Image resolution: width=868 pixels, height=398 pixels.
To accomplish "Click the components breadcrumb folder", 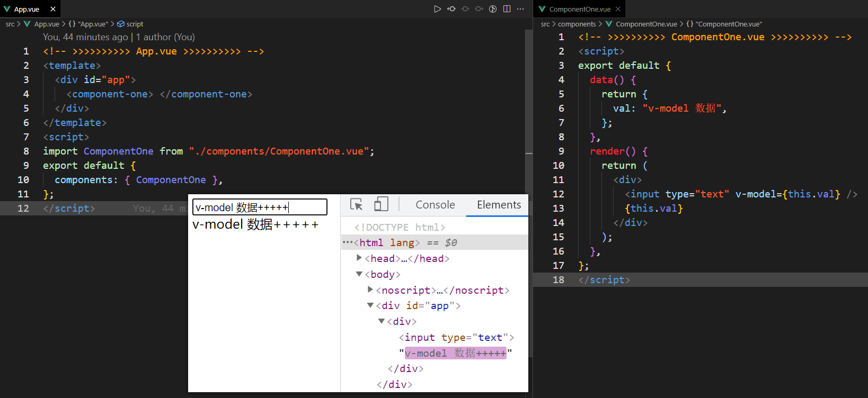I will point(577,24).
